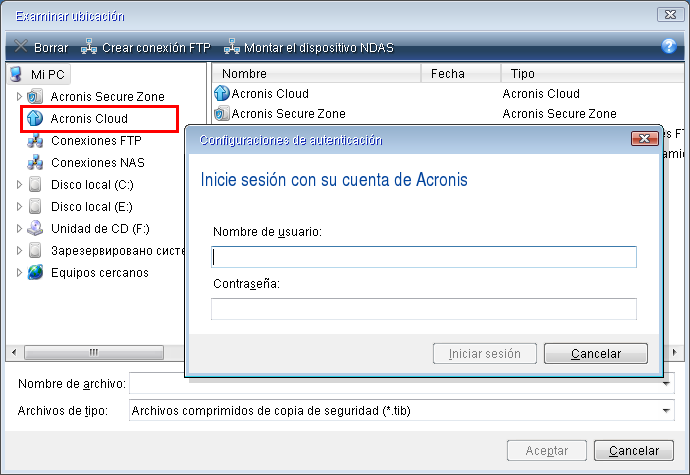Click the Borrar delete icon
The height and width of the screenshot is (475, 690).
pos(20,46)
